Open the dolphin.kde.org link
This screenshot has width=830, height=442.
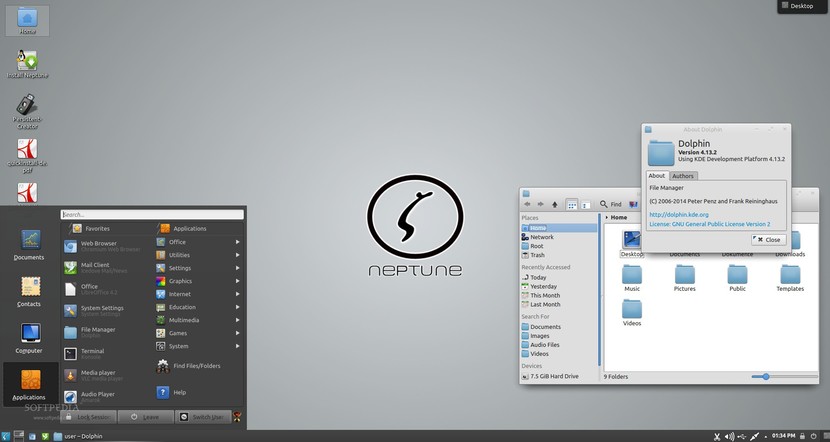tap(679, 214)
